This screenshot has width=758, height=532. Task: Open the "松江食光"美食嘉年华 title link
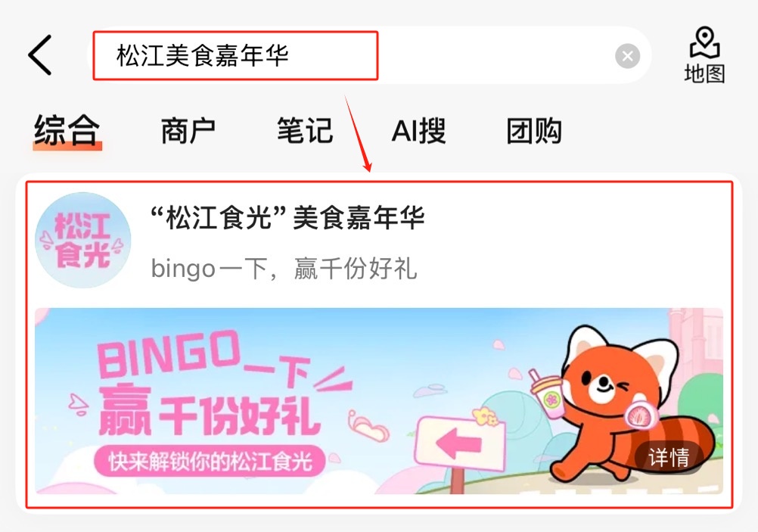click(x=287, y=218)
